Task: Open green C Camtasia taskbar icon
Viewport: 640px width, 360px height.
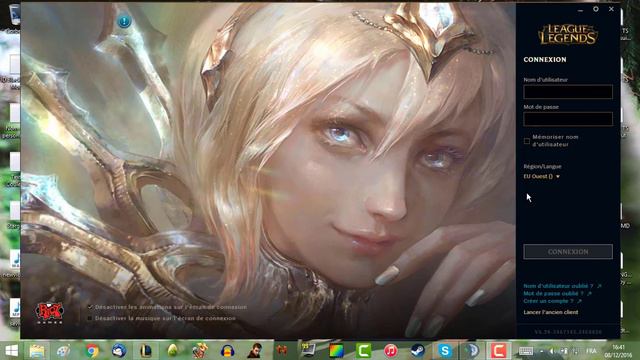Action: click(363, 351)
